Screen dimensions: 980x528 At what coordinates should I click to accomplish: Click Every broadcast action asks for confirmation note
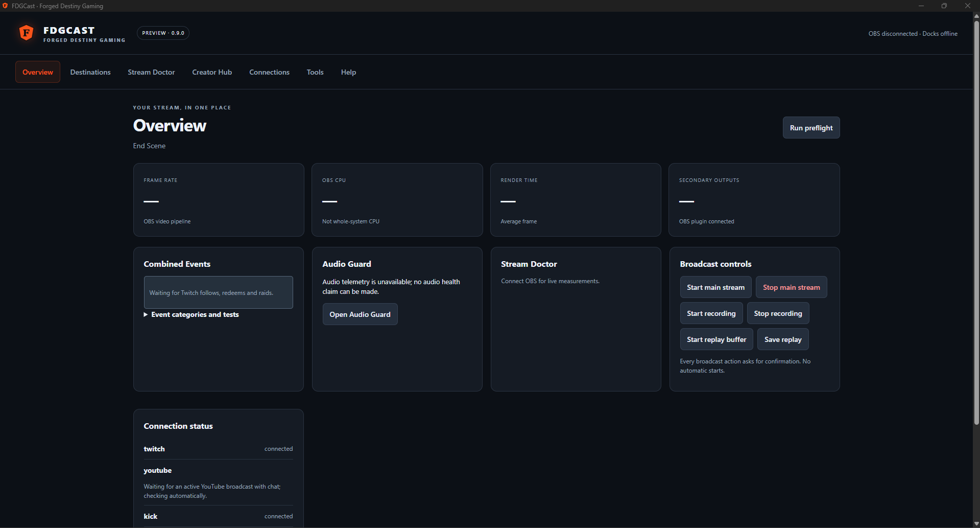pyautogui.click(x=745, y=366)
